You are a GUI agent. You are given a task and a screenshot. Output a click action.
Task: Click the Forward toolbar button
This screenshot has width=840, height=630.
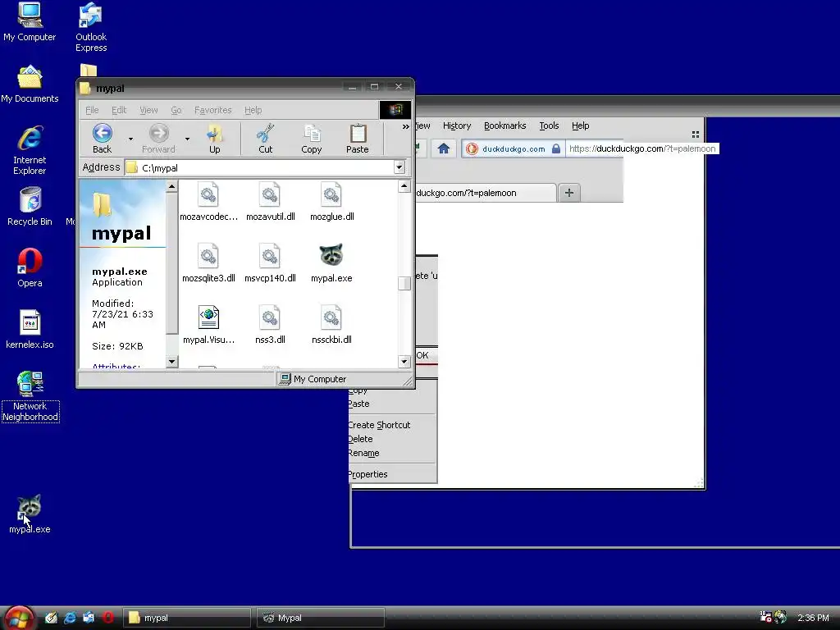click(158, 139)
